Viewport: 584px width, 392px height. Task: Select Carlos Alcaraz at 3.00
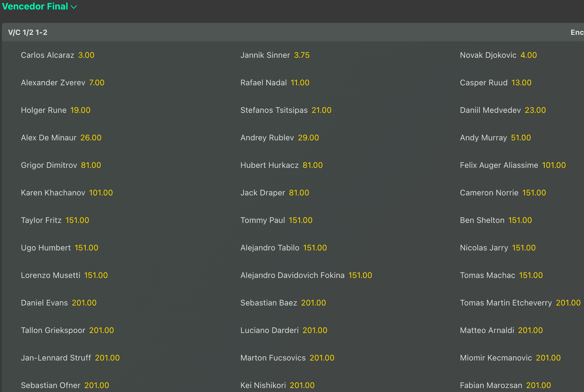[x=58, y=55]
